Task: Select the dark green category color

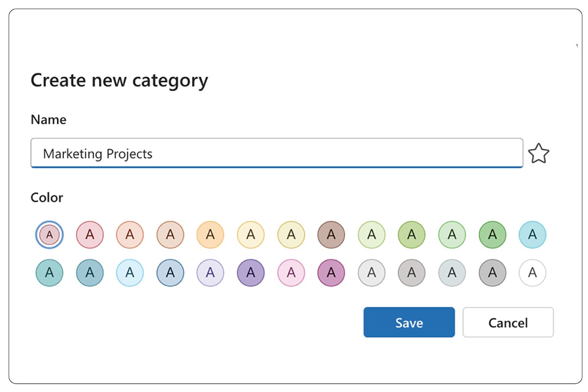Action: tap(492, 235)
